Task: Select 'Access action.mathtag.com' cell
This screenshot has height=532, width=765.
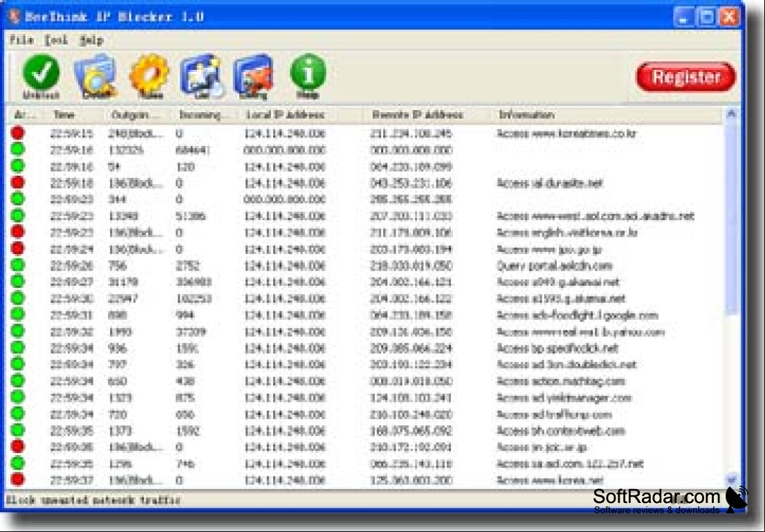Action: [561, 381]
